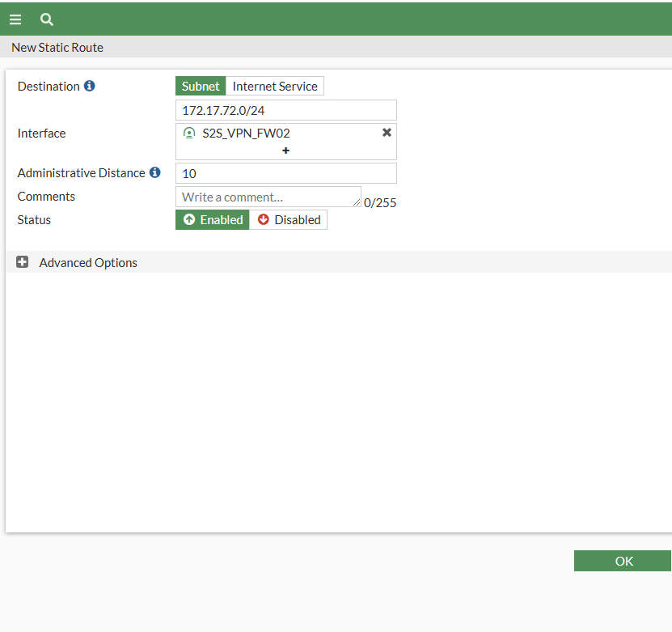The width and height of the screenshot is (672, 632).
Task: Click the search magnifier icon
Action: 47,19
